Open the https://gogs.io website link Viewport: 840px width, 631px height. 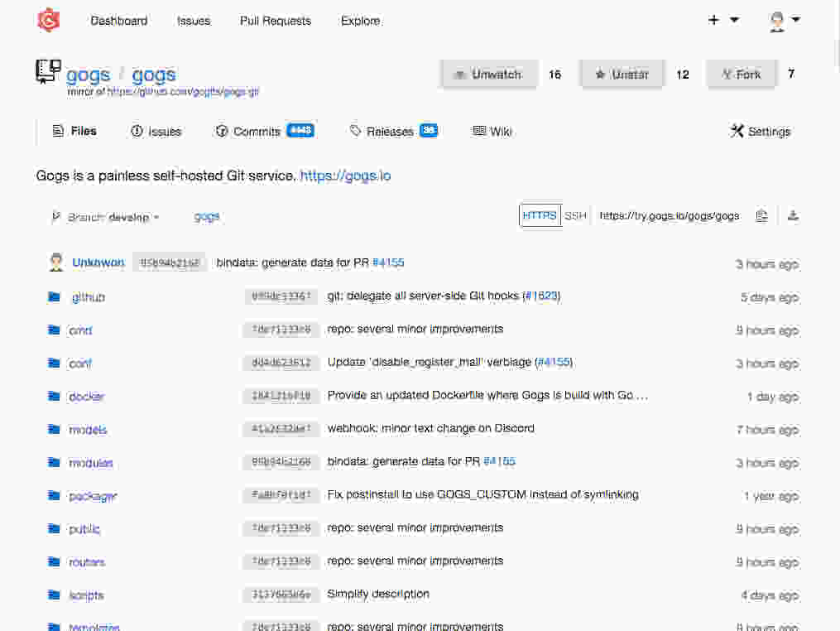point(345,176)
